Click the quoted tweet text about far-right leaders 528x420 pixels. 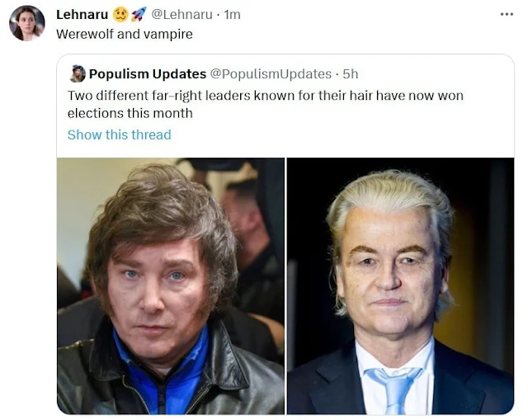(x=266, y=105)
